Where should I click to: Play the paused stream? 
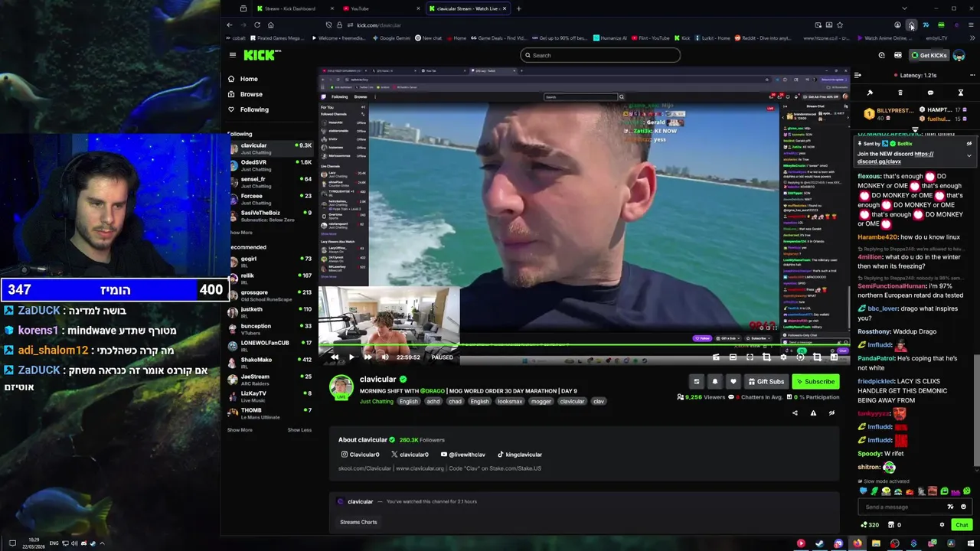click(x=351, y=357)
